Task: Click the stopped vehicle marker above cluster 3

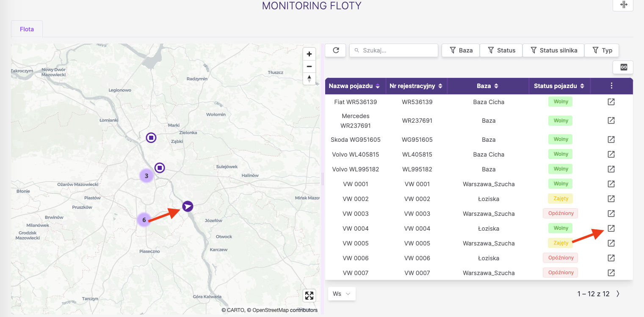Action: tap(160, 168)
